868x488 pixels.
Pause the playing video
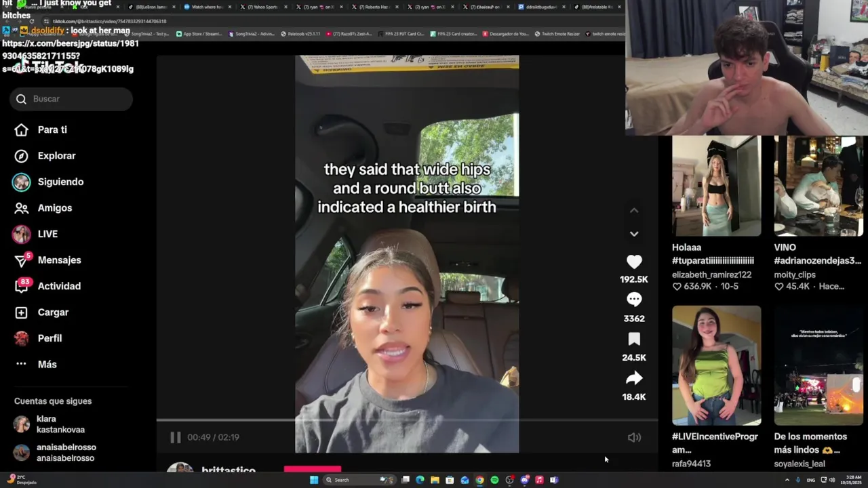(x=175, y=437)
